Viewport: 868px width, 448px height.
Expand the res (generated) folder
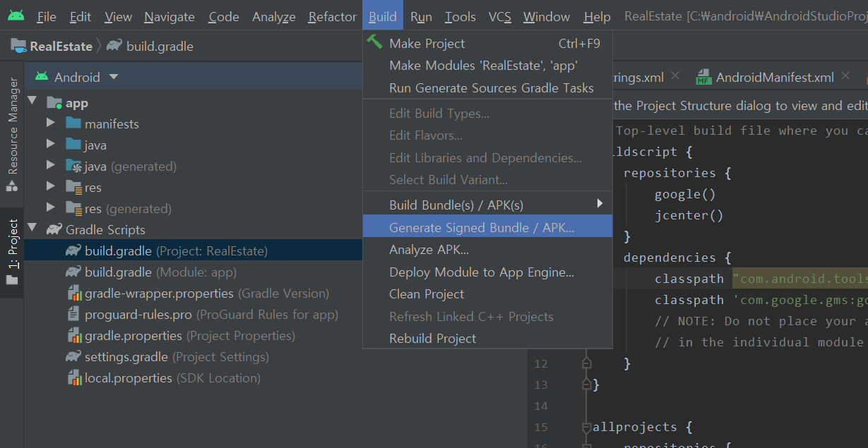[50, 208]
